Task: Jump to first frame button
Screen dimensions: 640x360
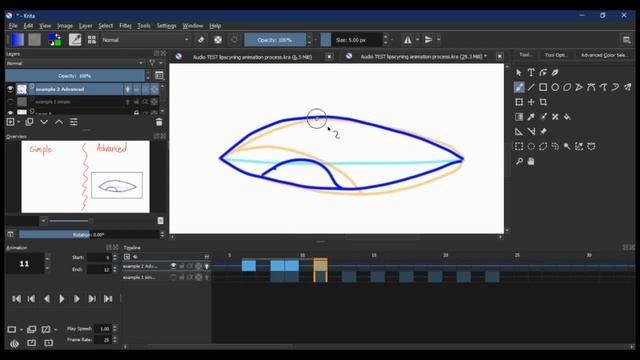Action: click(x=16, y=299)
